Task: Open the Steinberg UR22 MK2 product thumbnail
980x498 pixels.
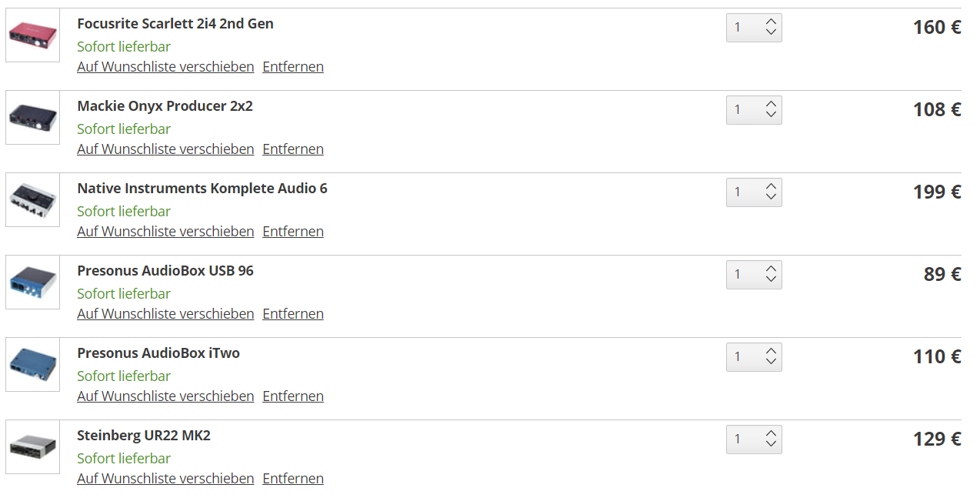Action: [x=32, y=446]
